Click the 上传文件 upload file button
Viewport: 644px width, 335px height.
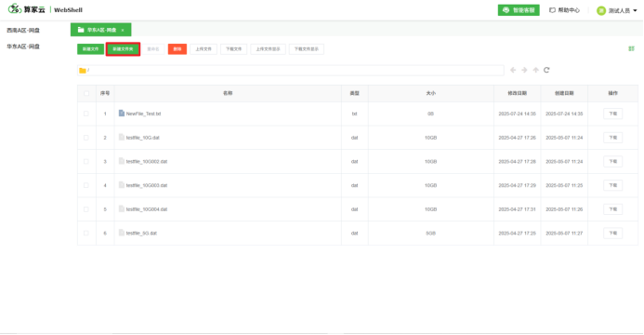pos(204,49)
